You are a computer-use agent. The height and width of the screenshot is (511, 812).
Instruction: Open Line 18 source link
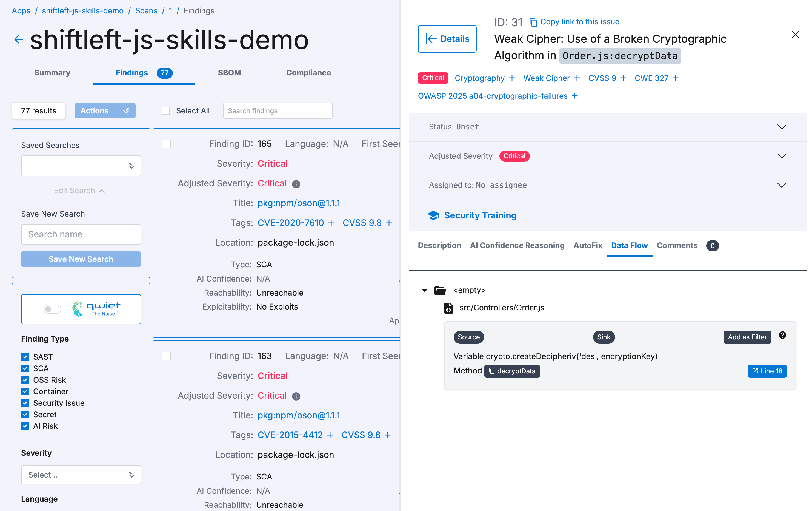[767, 371]
